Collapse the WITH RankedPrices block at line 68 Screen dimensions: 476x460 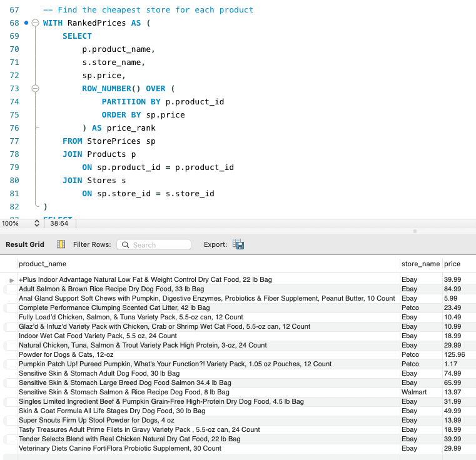(x=35, y=22)
